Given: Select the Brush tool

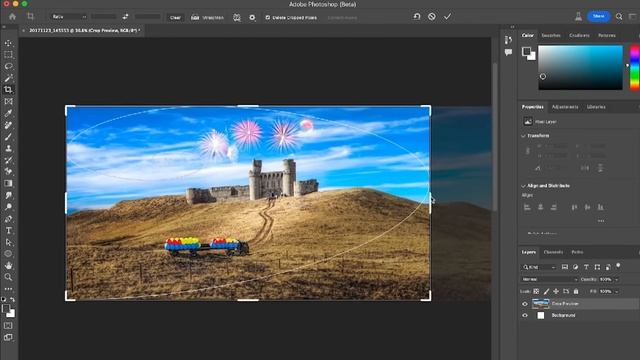Looking at the screenshot, I should coord(8,137).
